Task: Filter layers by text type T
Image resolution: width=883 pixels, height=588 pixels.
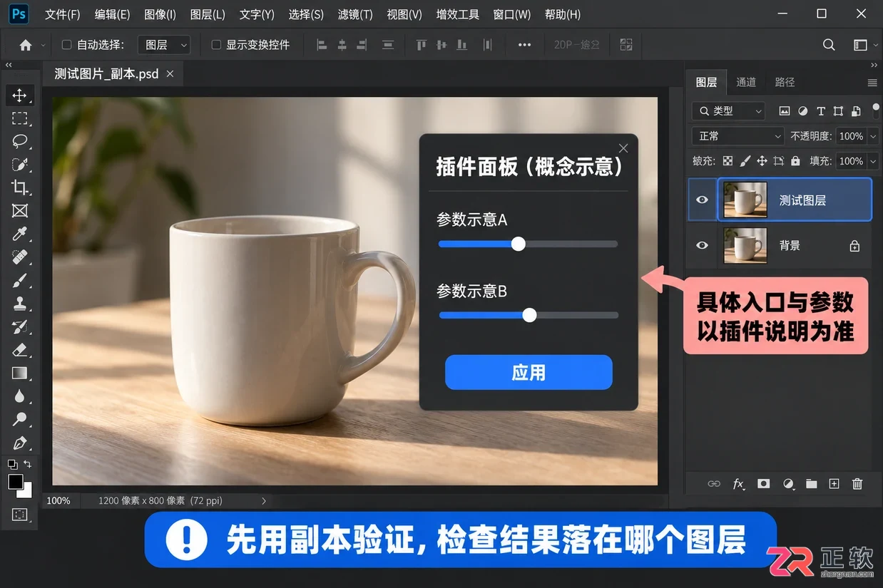Action: [821, 111]
